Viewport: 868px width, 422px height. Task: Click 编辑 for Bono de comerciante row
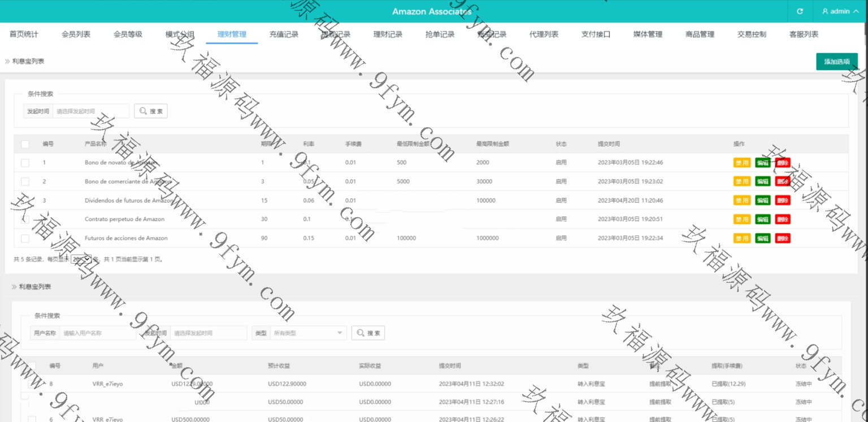coord(762,182)
